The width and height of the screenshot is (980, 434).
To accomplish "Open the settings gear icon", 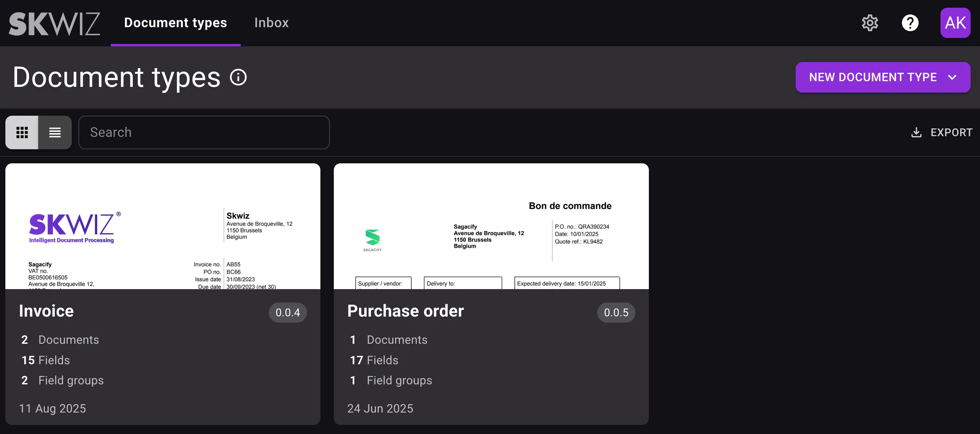I will coord(870,23).
